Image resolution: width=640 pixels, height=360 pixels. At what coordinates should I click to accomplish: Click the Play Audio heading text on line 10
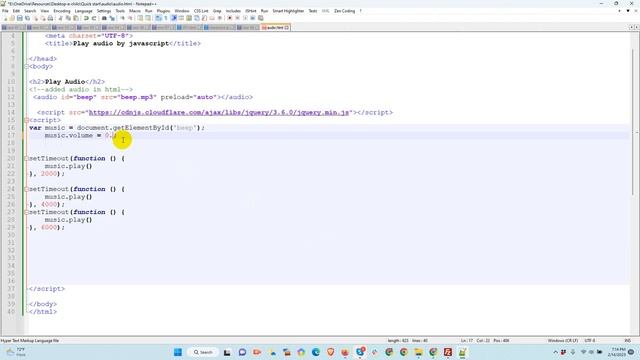pyautogui.click(x=65, y=82)
